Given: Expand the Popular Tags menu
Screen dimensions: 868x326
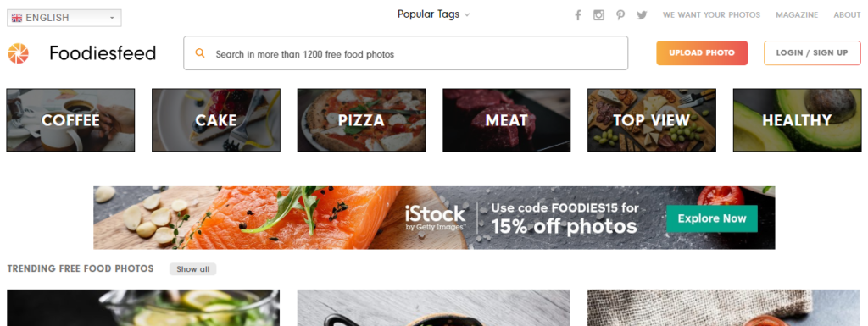Looking at the screenshot, I should [x=433, y=14].
